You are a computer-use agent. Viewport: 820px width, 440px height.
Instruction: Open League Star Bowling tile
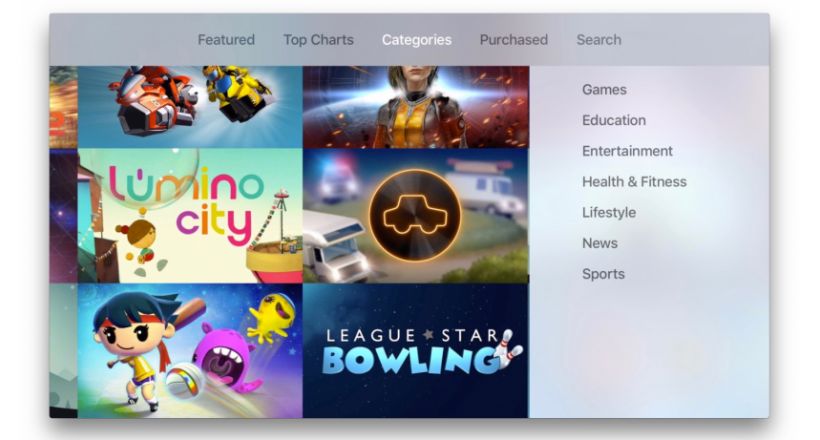coord(416,351)
